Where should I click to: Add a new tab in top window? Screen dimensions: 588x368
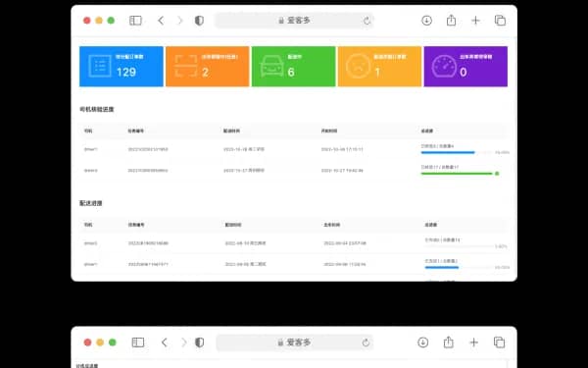(x=475, y=21)
